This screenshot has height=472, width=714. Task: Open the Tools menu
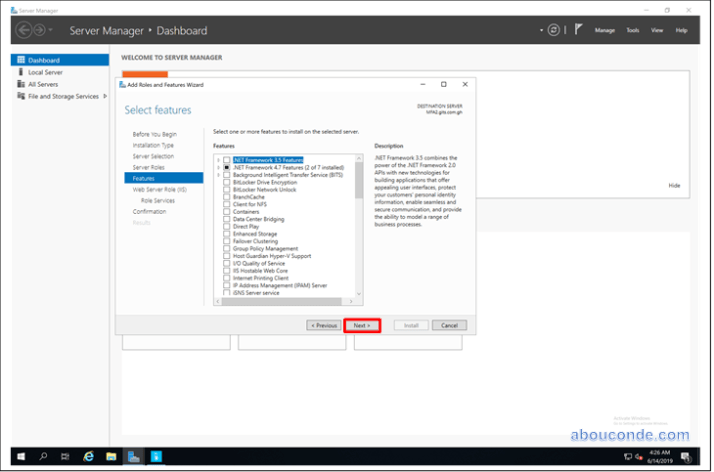(632, 30)
